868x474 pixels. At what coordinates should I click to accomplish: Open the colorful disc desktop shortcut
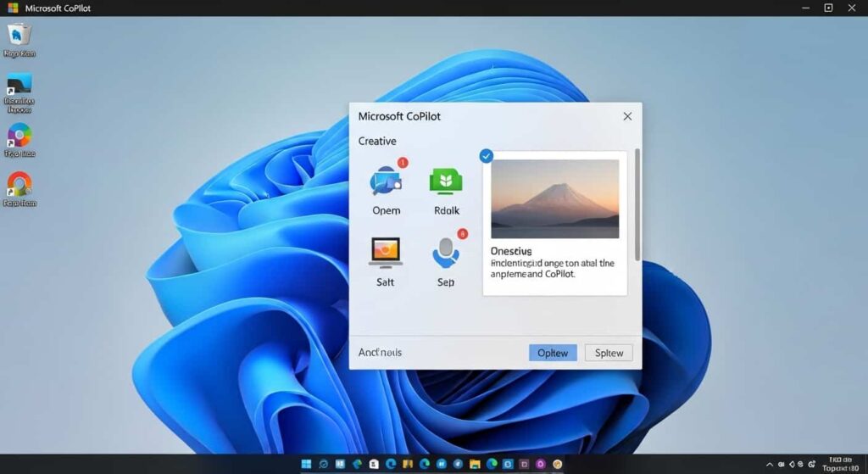click(19, 135)
